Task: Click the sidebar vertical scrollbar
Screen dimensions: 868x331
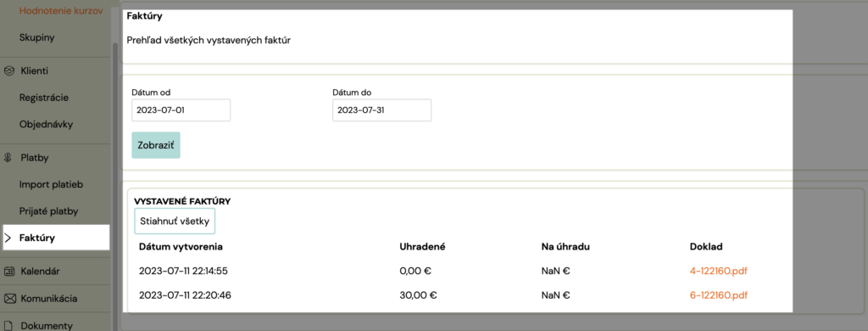Action: click(x=115, y=186)
